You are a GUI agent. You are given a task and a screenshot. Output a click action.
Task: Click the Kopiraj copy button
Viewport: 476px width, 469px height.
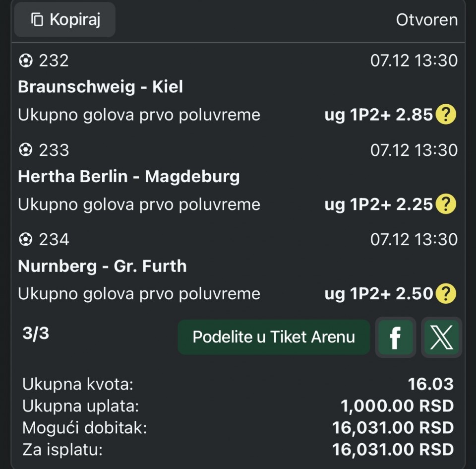(65, 20)
